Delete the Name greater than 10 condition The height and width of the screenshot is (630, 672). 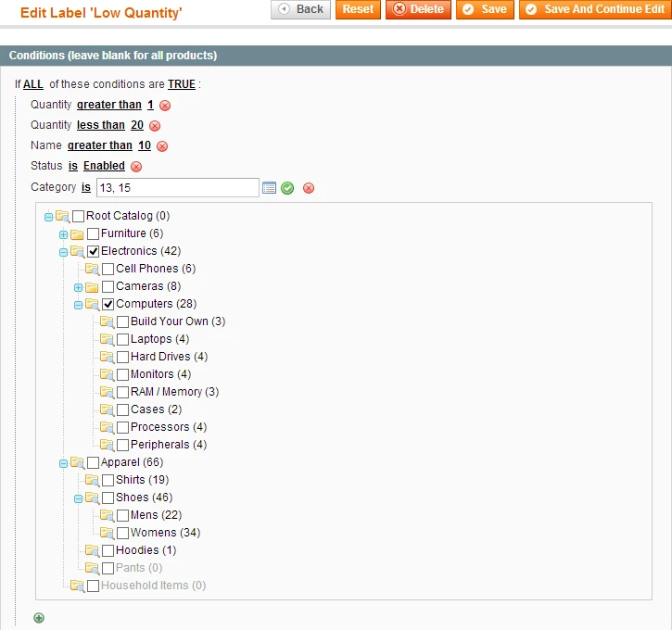(162, 146)
